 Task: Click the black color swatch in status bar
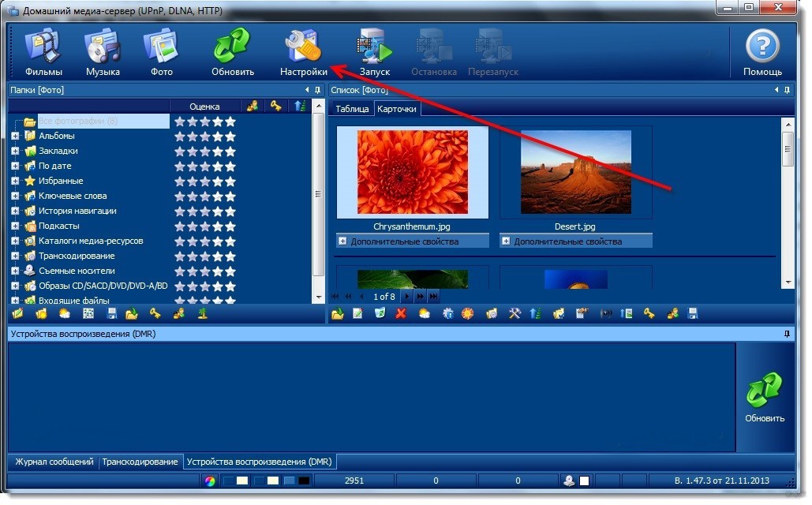tap(304, 481)
